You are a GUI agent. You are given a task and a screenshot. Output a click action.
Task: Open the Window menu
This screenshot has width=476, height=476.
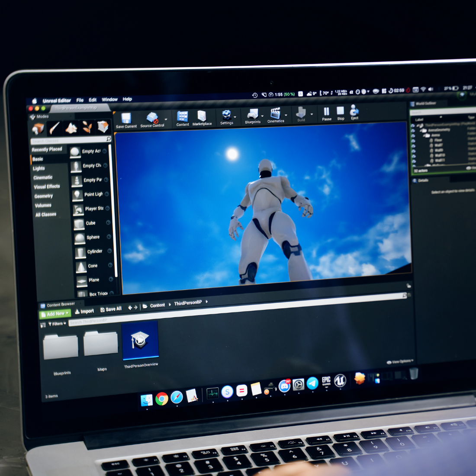109,100
